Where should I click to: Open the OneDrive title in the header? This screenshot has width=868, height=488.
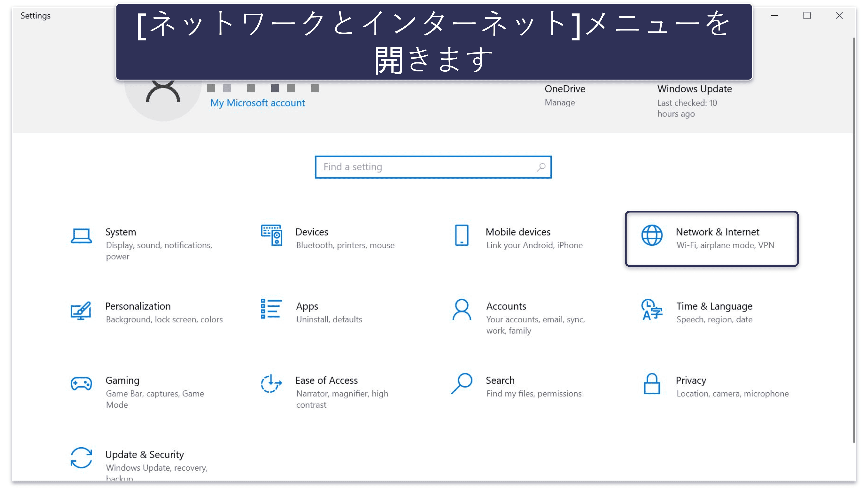coord(565,89)
